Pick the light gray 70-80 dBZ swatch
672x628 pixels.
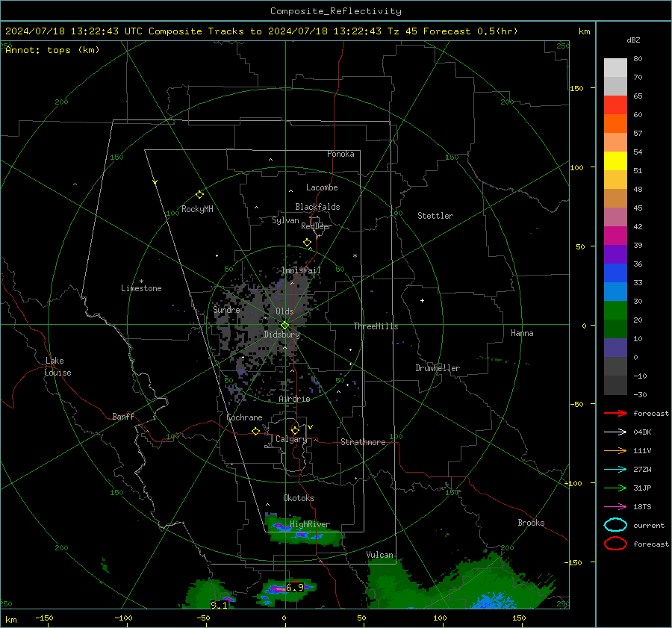point(615,68)
